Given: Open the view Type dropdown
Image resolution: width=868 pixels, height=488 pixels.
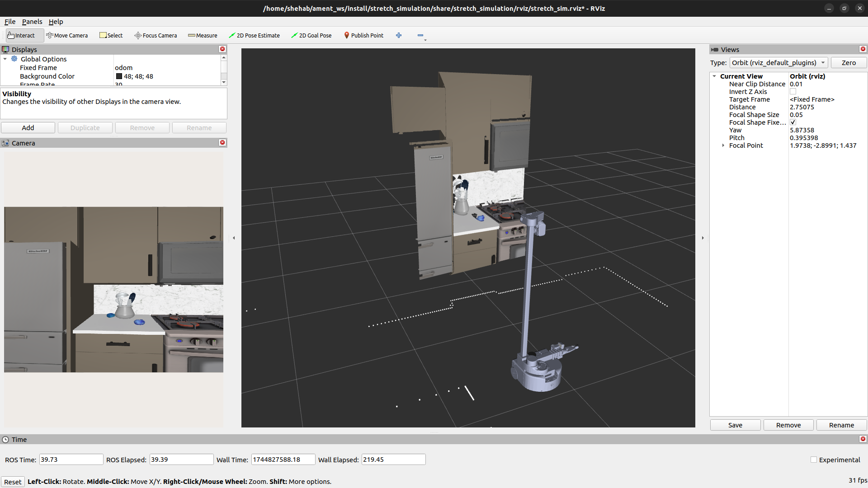Looking at the screenshot, I should [x=778, y=63].
